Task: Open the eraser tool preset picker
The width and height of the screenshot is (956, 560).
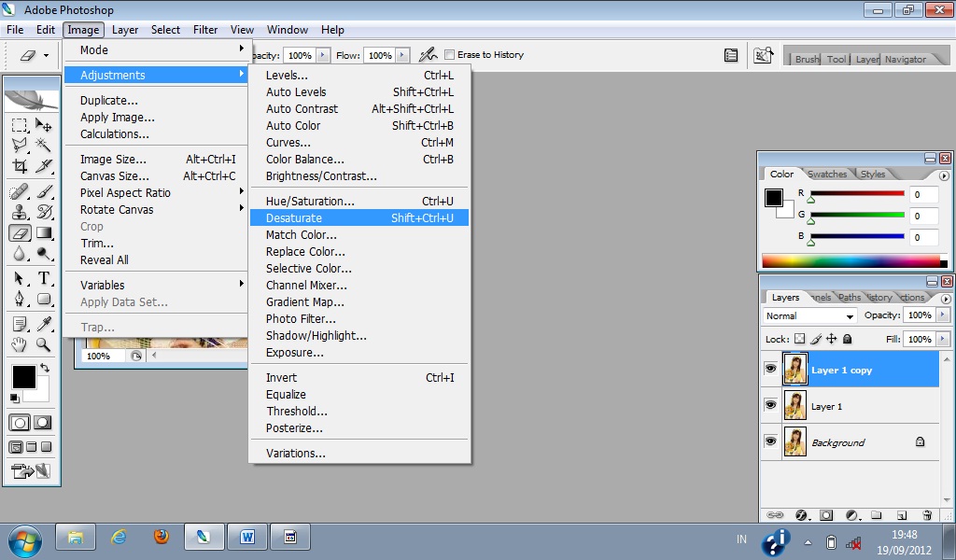Action: pos(33,55)
